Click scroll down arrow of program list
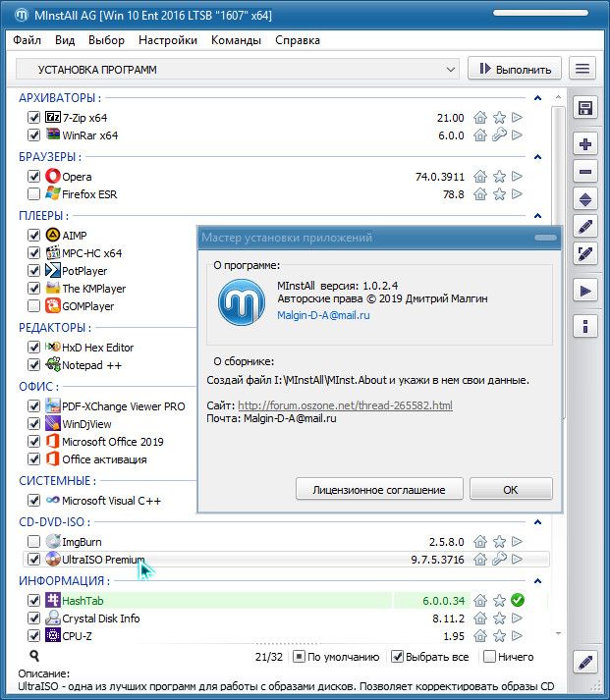Screen dimensions: 610x700 (x=558, y=633)
